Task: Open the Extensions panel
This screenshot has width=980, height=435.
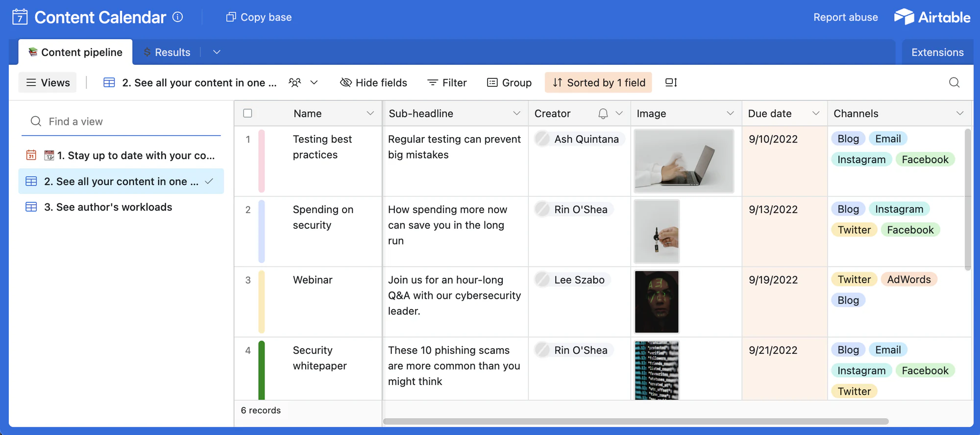Action: coord(937,52)
